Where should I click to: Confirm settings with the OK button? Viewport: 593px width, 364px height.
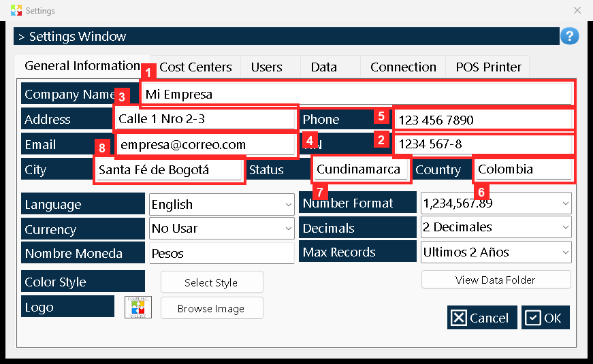(545, 318)
